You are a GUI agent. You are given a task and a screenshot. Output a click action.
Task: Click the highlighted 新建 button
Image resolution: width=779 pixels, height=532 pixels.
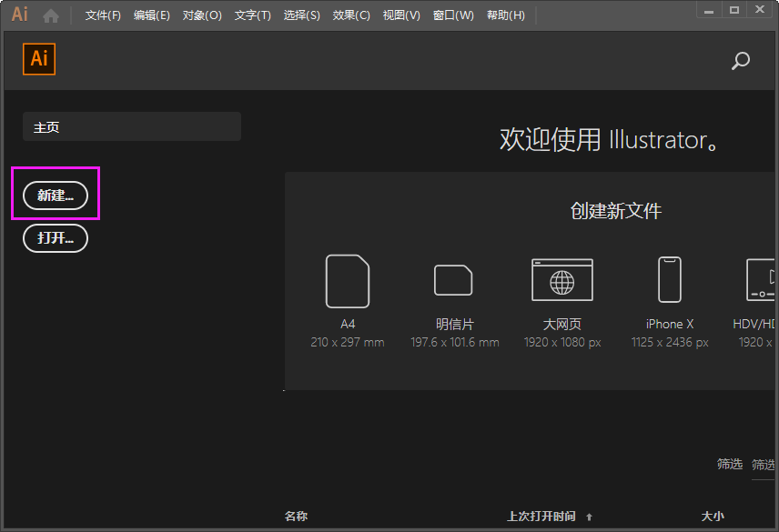click(55, 194)
